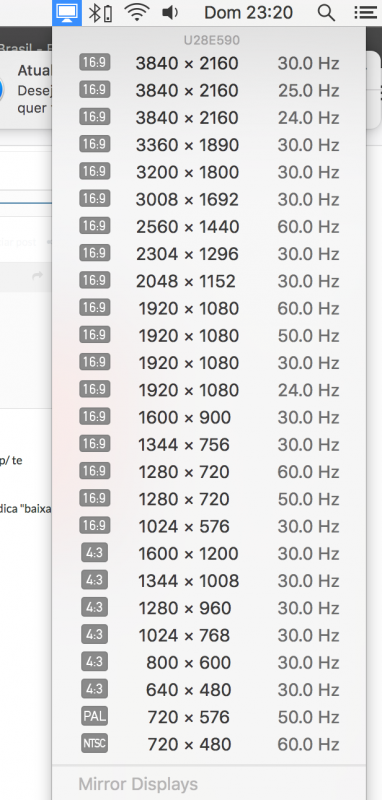
Task: Select 4:3 mode 1600 × 1200
Action: pyautogui.click(x=209, y=554)
